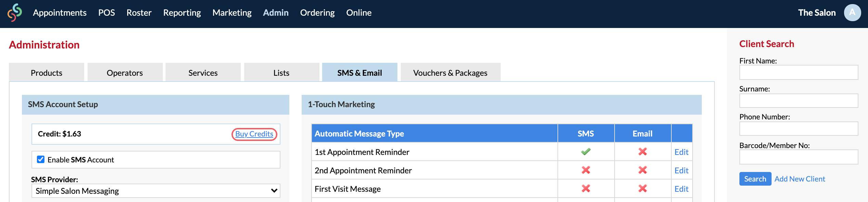Edit the 1st Appointment Reminder message
This screenshot has height=202, width=868.
pyautogui.click(x=681, y=152)
